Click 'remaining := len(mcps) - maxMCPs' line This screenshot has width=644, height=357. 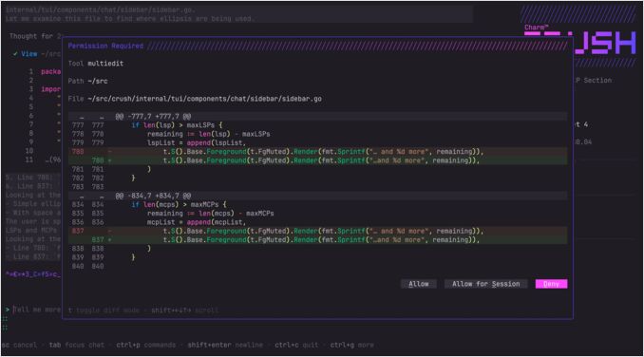pyautogui.click(x=211, y=214)
